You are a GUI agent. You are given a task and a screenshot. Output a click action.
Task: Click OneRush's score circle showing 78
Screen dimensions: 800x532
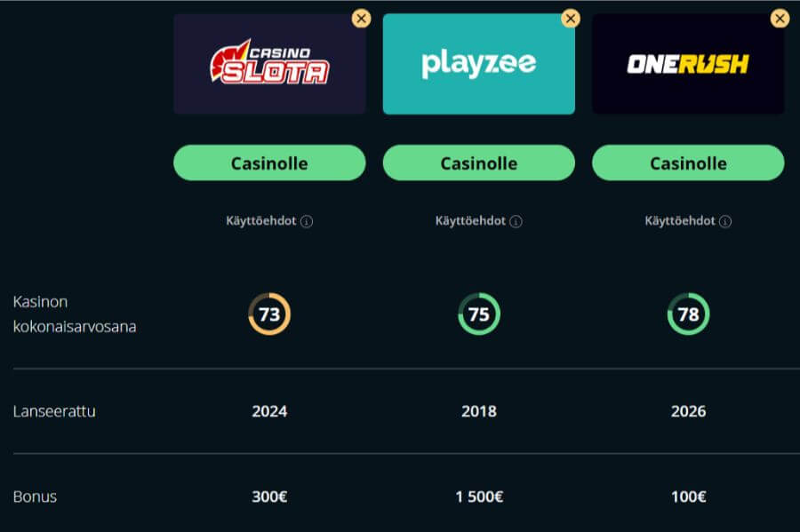pos(688,314)
